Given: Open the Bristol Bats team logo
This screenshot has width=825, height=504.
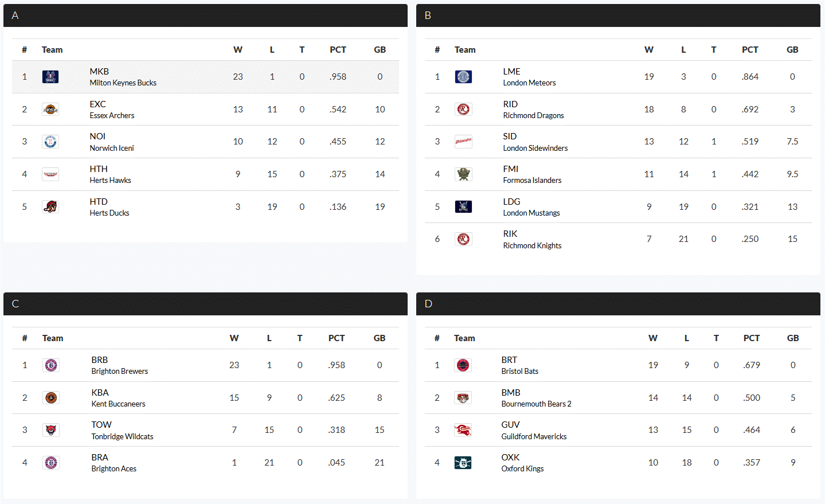Looking at the screenshot, I should coord(463,365).
